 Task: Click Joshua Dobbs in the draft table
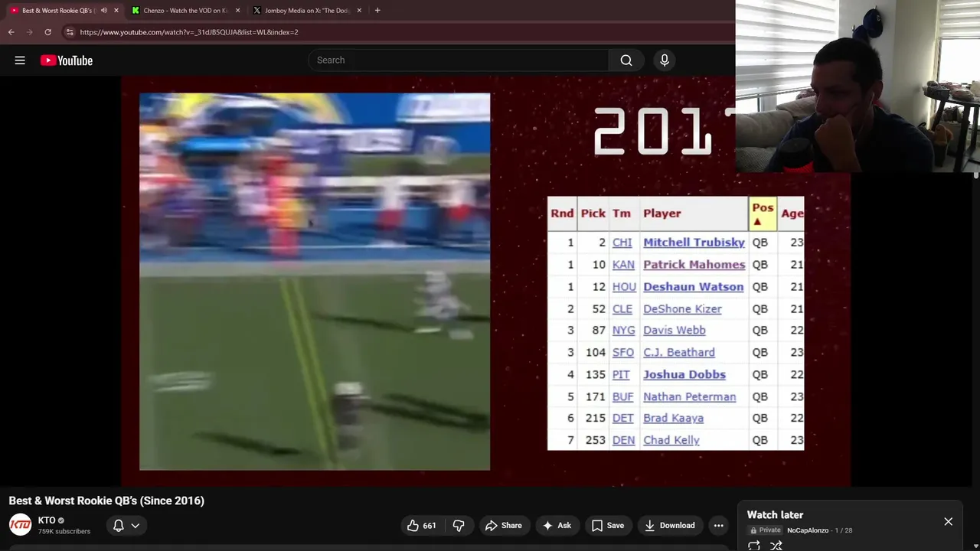click(x=684, y=375)
